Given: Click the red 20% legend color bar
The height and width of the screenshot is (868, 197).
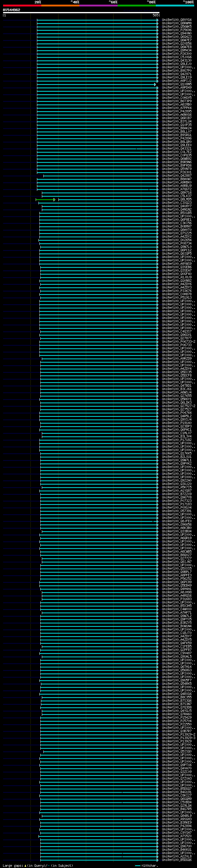Looking at the screenshot, I should 22,6.
